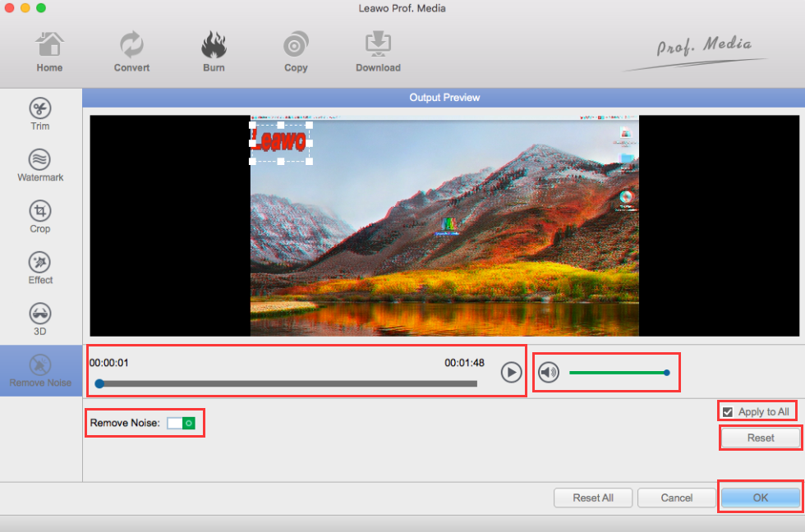Select the Trim tool in sidebar

tap(40, 114)
